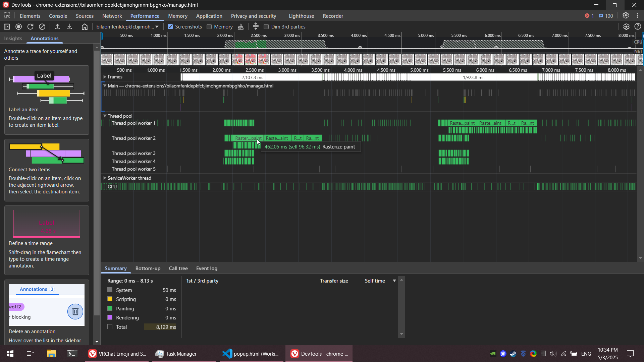Image resolution: width=644 pixels, height=362 pixels.
Task: Expand the Frames track
Action: click(x=105, y=77)
